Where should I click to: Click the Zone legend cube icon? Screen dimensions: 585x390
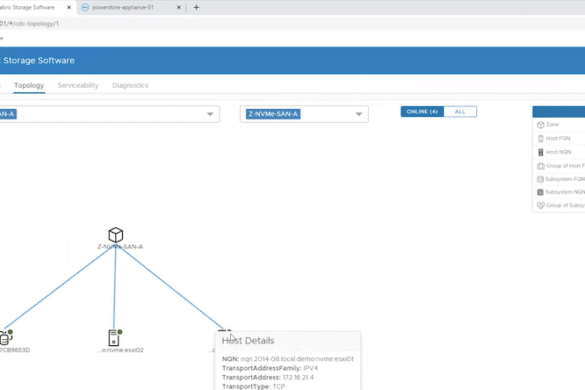click(x=541, y=125)
